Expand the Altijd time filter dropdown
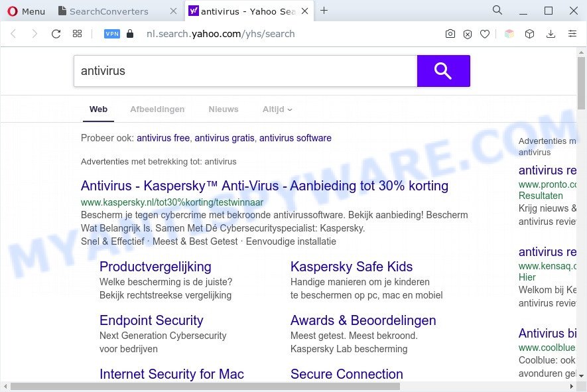Screen dimensions: 587x392 click(x=277, y=109)
